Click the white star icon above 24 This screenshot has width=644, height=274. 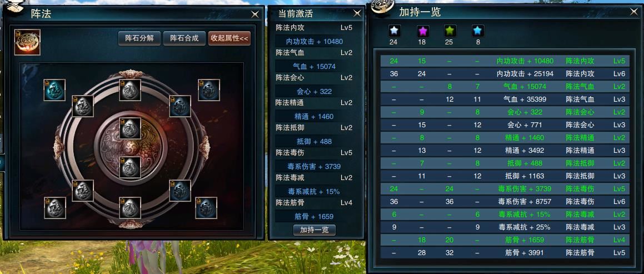point(394,31)
